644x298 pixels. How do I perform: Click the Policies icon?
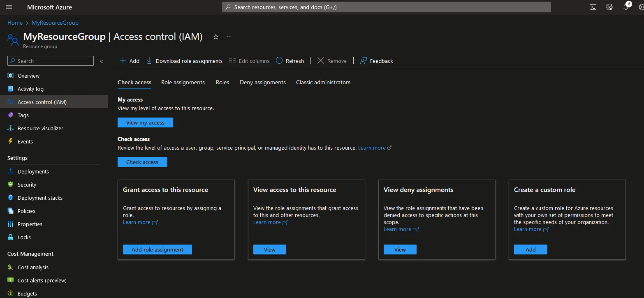point(11,211)
